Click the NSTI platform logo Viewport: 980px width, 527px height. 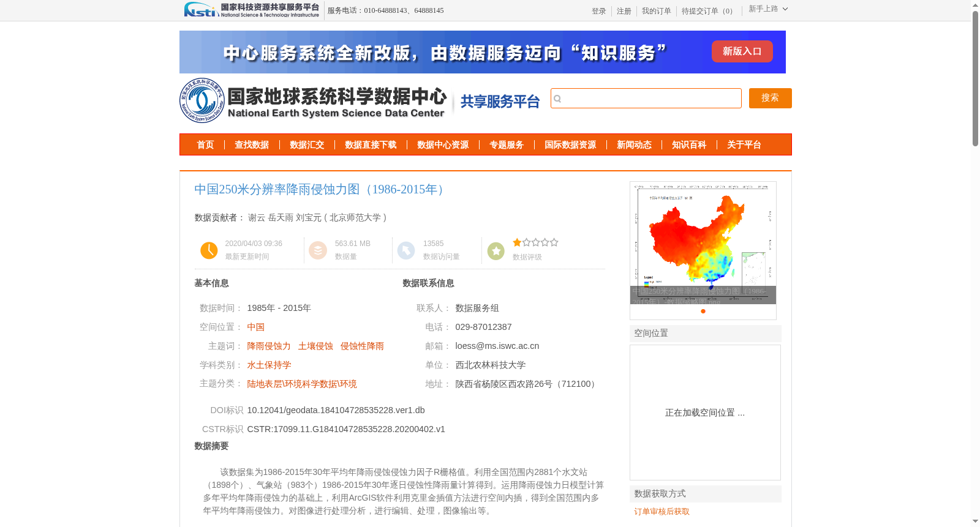(252, 10)
